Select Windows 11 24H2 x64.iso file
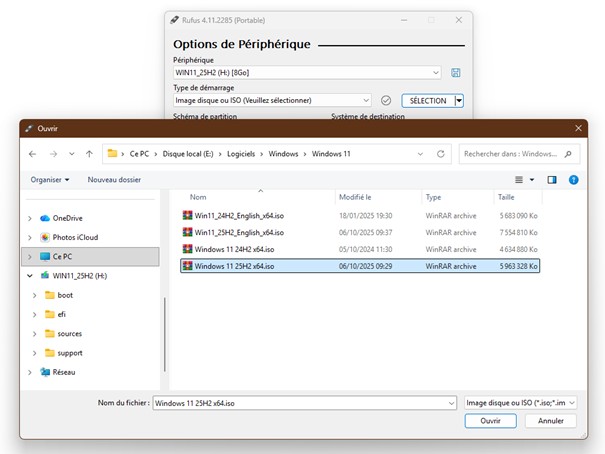Viewport: 605px width, 454px height. click(360, 249)
